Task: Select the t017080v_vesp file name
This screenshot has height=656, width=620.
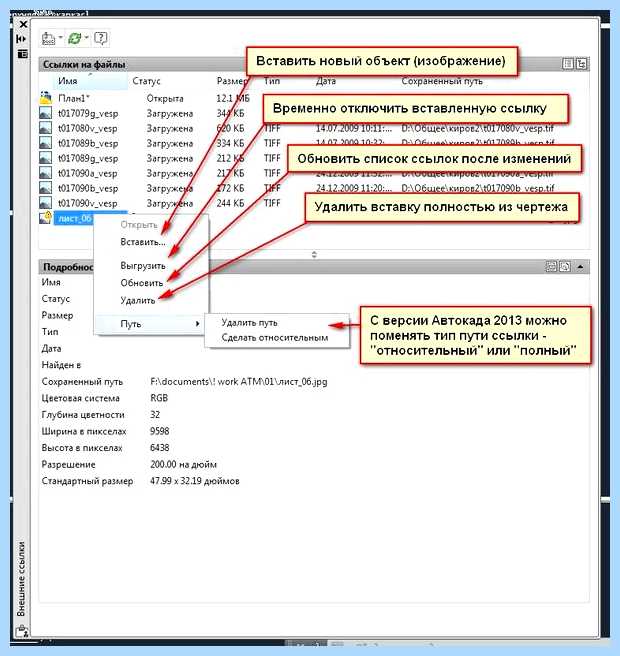Action: (x=88, y=128)
